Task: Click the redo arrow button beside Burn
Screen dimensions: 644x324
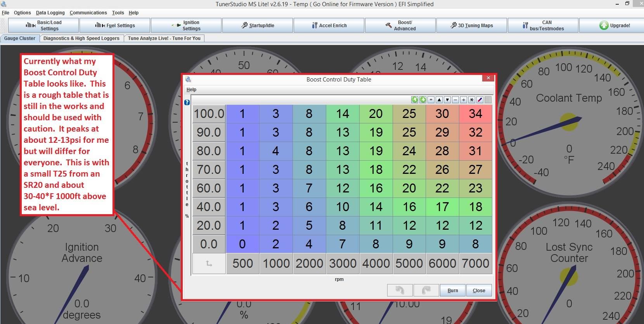Action: [x=426, y=290]
